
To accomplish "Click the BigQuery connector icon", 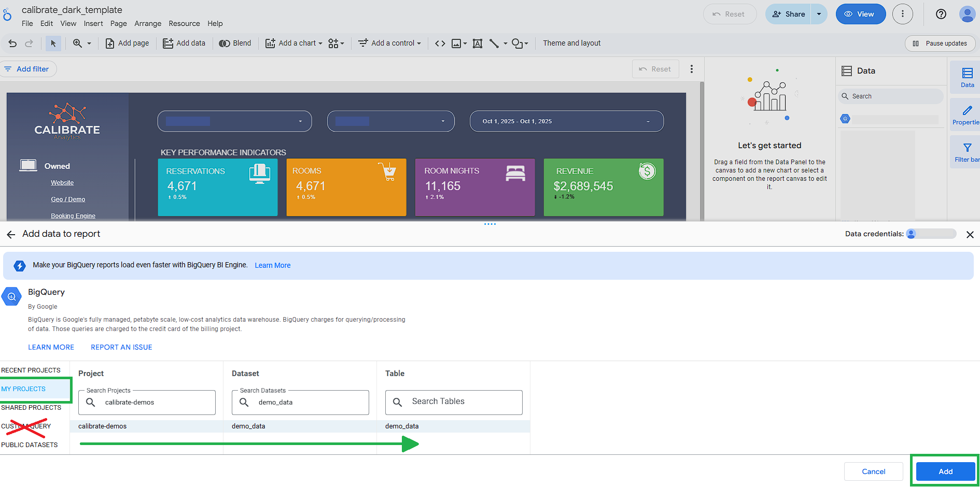I will (x=11, y=297).
